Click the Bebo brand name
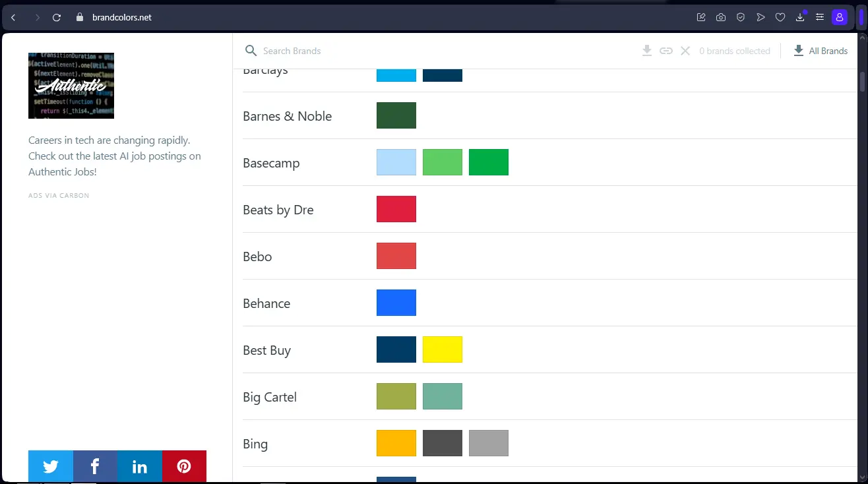This screenshot has height=484, width=868. point(257,257)
